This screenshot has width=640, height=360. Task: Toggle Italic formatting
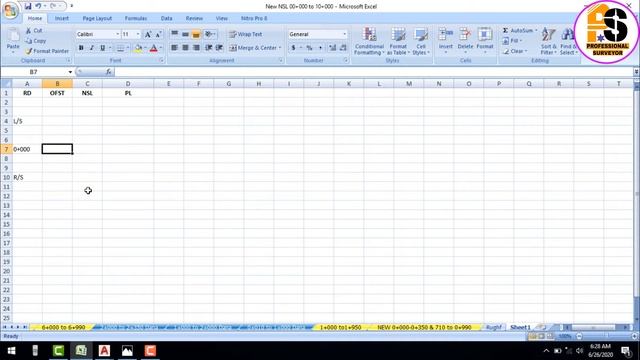(91, 48)
